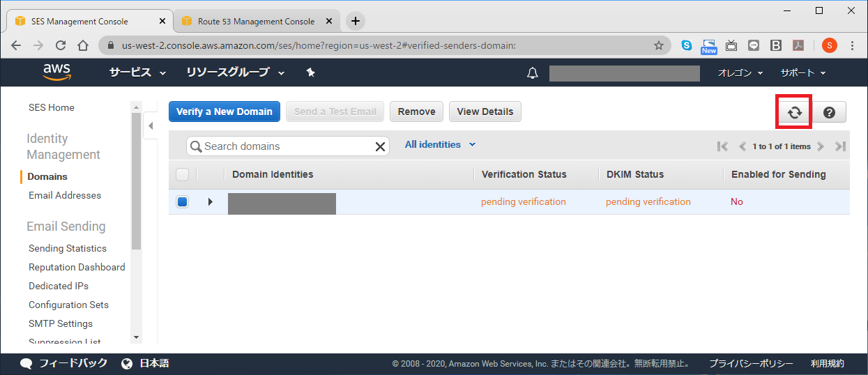Click the browser back arrow
This screenshot has width=868, height=375.
16,45
